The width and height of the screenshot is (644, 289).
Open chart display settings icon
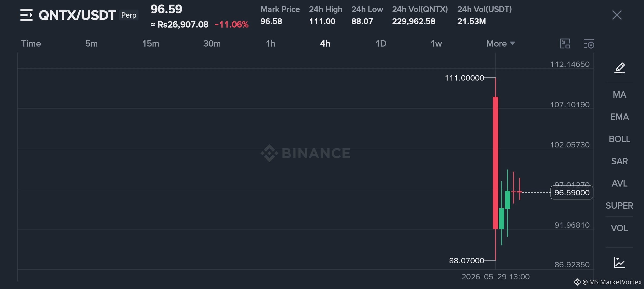(589, 44)
